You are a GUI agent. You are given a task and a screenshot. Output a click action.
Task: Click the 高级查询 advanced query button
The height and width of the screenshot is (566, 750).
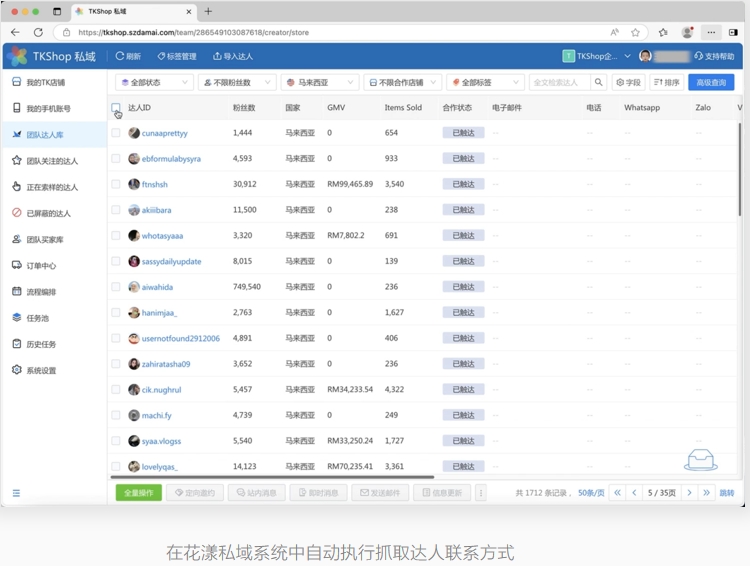coord(711,82)
